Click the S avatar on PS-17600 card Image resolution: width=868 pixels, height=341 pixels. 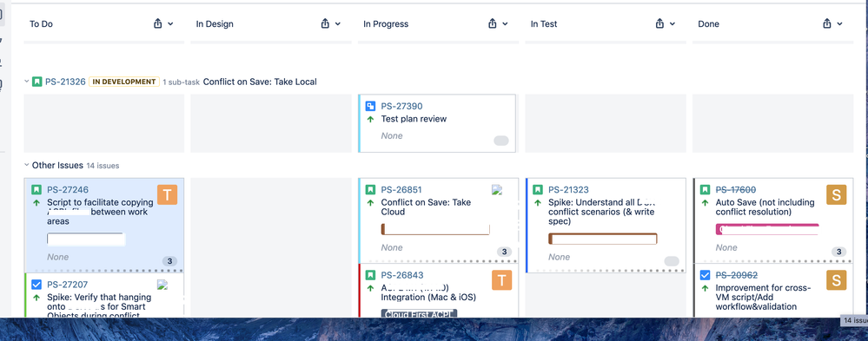[x=837, y=194]
